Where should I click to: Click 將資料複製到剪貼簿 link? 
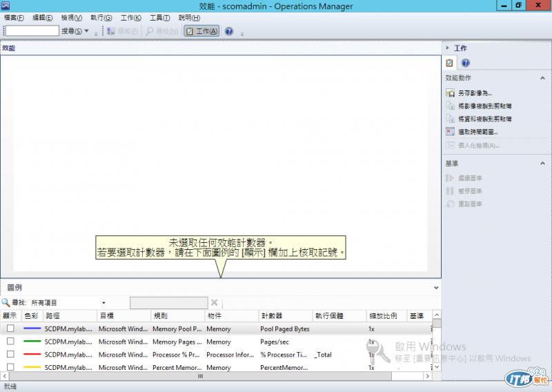pos(485,119)
